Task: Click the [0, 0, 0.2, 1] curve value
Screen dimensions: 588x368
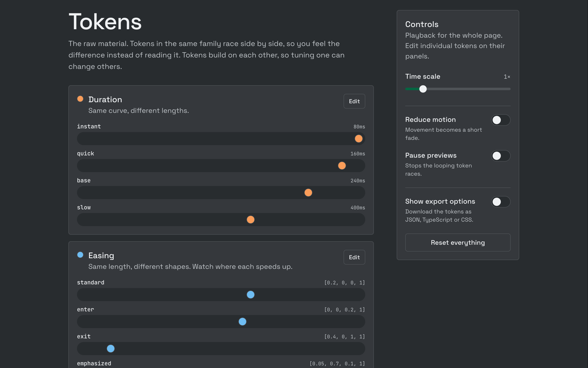Action: tap(345, 310)
